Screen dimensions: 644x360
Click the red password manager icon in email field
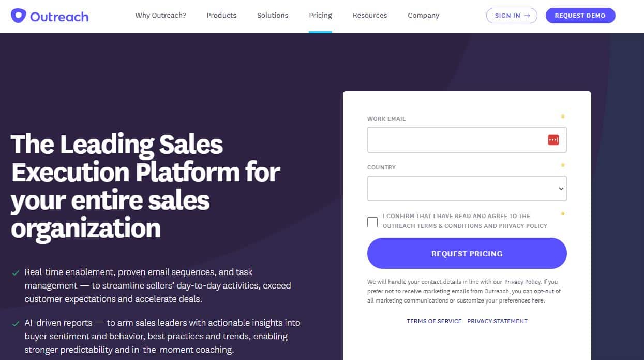tap(553, 140)
